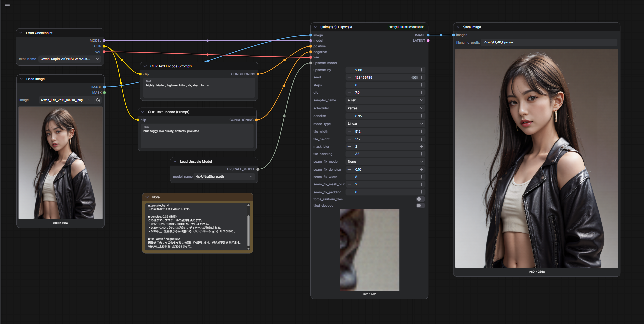Viewport: 644px width, 324px height.
Task: Increase upscale_by with plus icon
Action: click(x=421, y=70)
